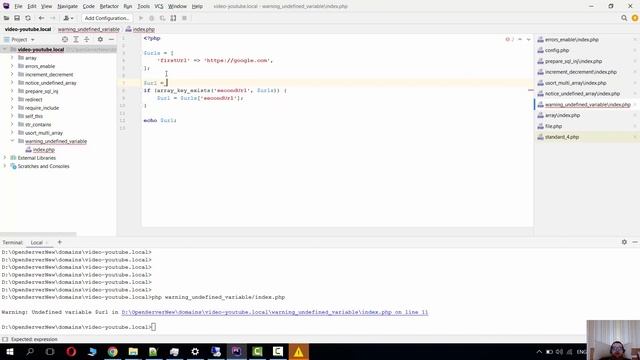
Task: Click Expand All in Project panel
Action: tap(76, 40)
